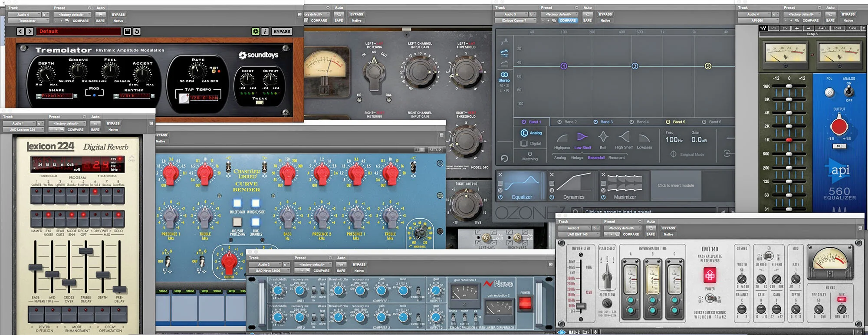Select Analog EQ mode in Ozone
Viewport: 868px width, 335px height.
point(531,133)
